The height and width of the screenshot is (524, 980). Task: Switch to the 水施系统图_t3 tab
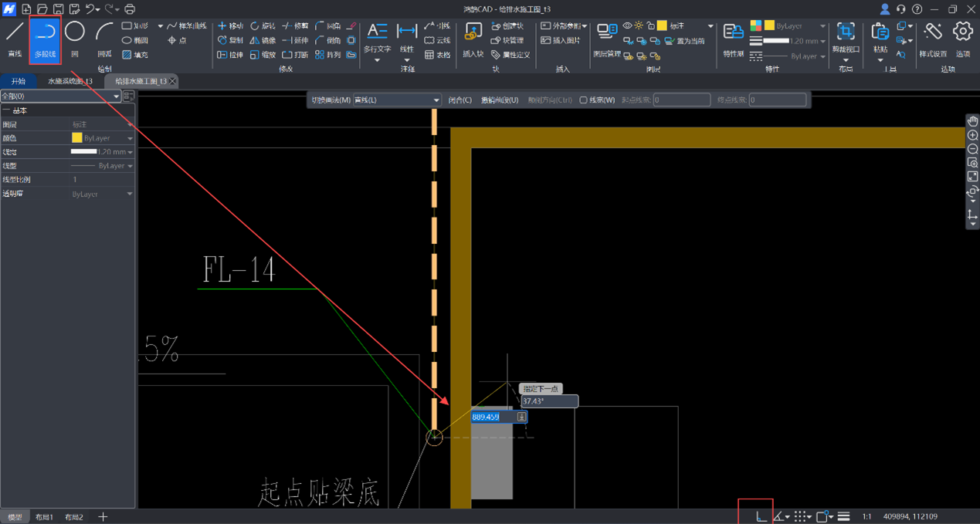coord(70,81)
